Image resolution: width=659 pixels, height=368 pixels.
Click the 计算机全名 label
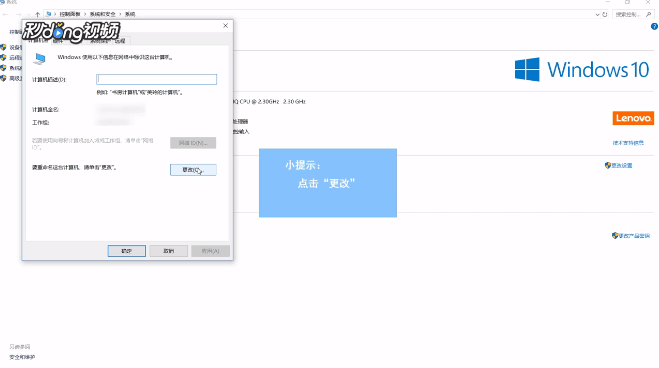[45, 110]
